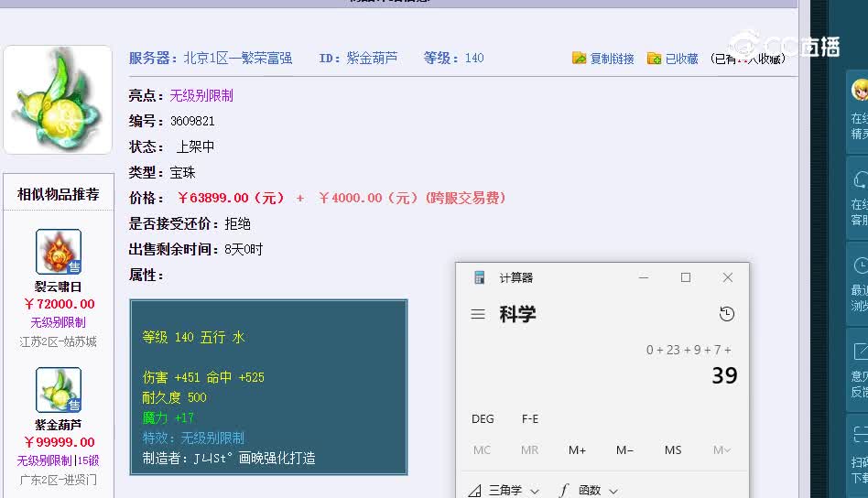This screenshot has width=868, height=498.
Task: Click the expression 0 + 23 + 9 + 7 +
Action: click(x=689, y=350)
